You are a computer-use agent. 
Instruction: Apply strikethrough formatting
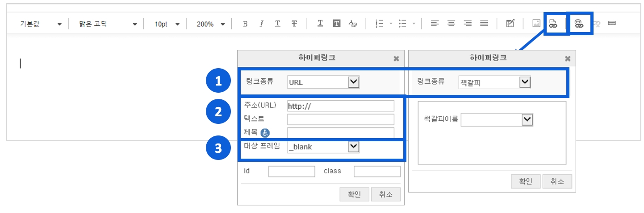294,24
